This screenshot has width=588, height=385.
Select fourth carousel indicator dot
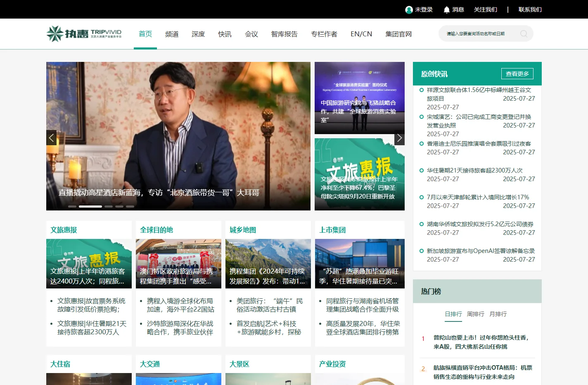click(x=119, y=206)
